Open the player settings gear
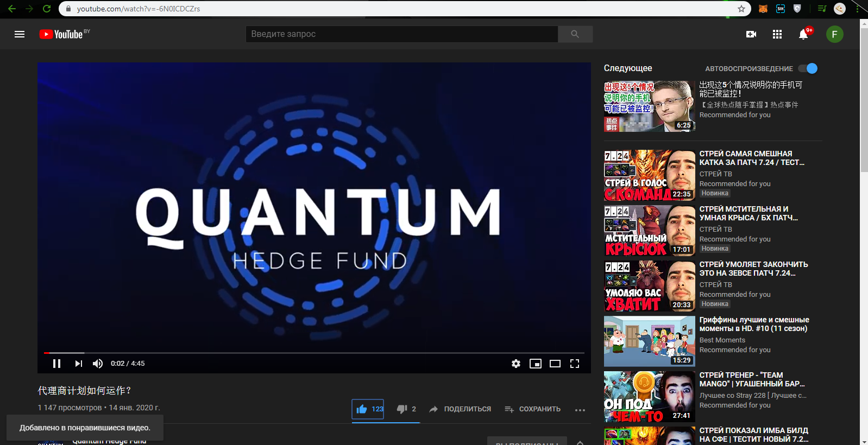The image size is (868, 445). 516,364
